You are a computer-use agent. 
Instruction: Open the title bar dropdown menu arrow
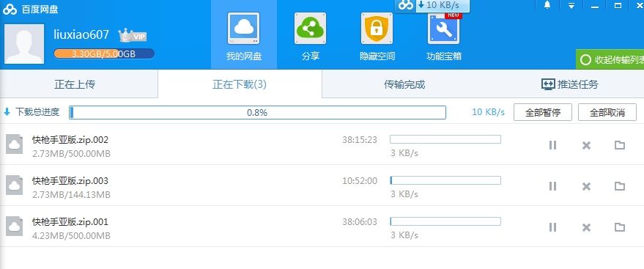[571, 6]
